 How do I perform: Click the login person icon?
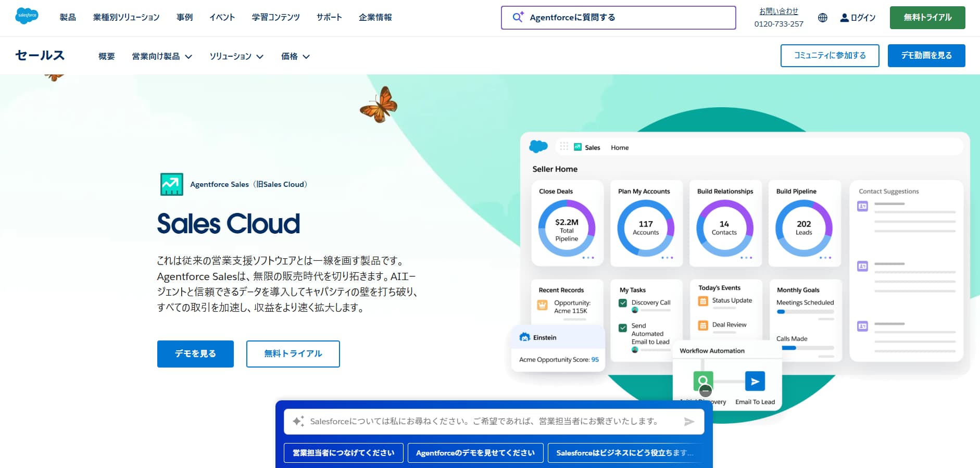[x=844, y=18]
